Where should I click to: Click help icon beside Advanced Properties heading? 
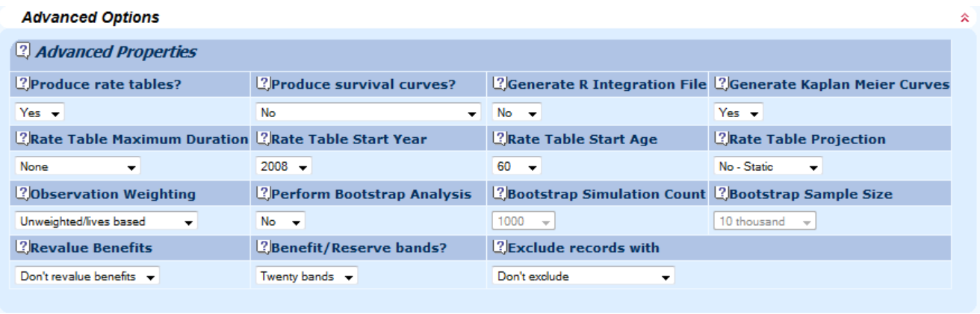(24, 51)
